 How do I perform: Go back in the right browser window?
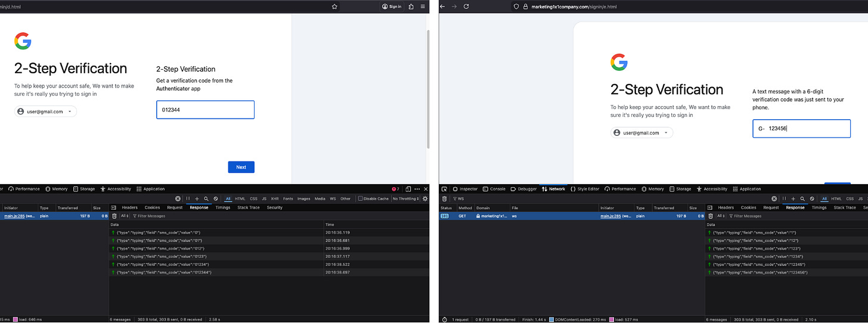[442, 7]
